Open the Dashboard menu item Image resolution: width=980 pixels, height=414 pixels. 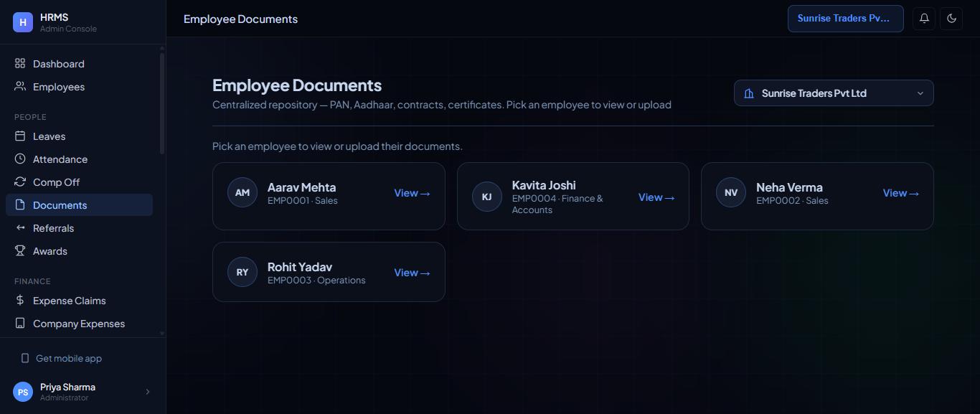pyautogui.click(x=79, y=64)
